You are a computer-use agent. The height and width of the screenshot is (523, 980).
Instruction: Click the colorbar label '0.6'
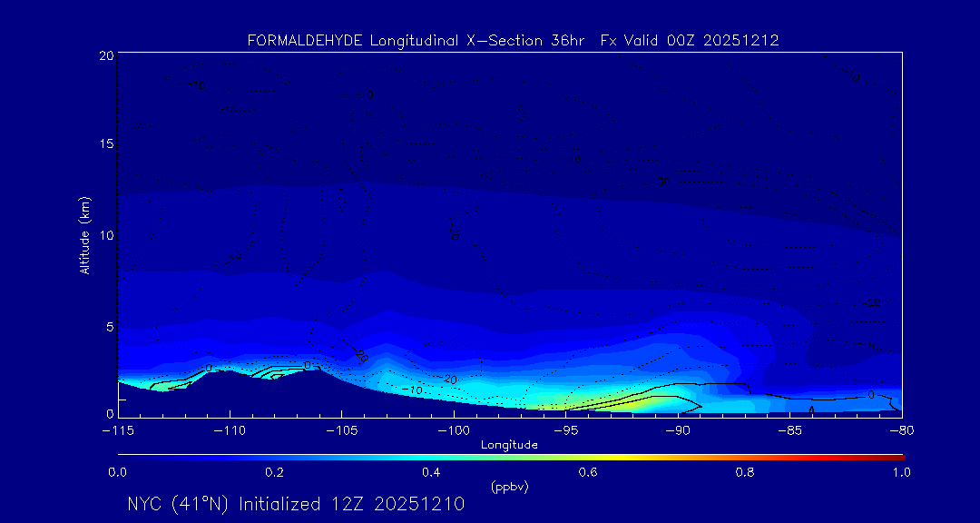(589, 472)
